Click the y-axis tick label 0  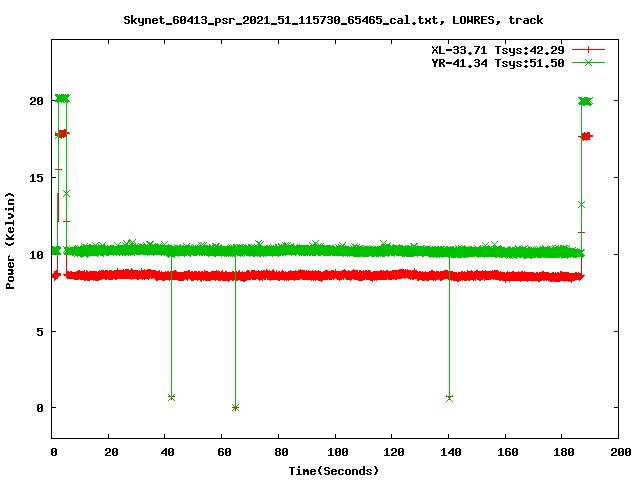(x=40, y=408)
